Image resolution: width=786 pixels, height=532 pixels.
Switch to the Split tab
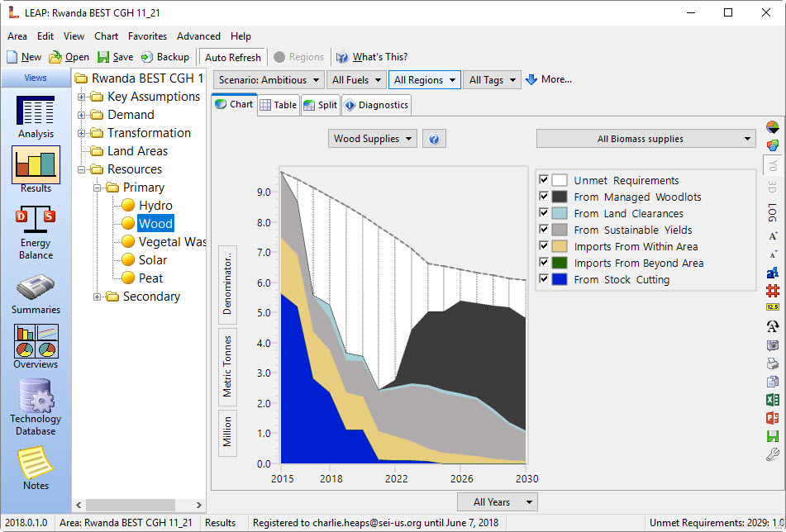pyautogui.click(x=321, y=105)
